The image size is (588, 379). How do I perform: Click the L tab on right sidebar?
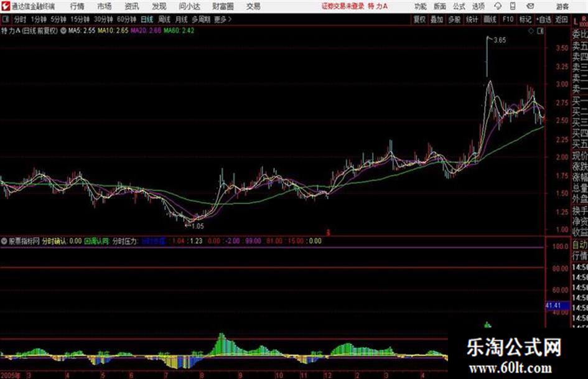point(576,22)
